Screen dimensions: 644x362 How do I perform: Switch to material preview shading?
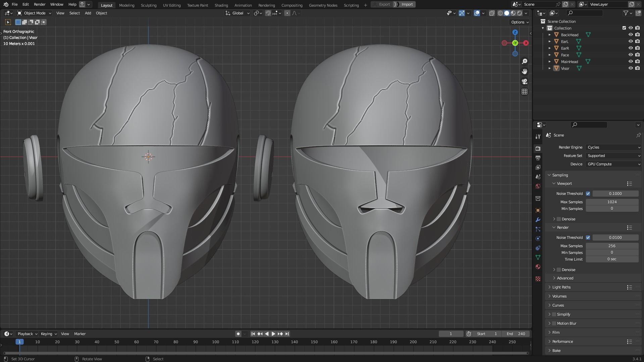[513, 13]
